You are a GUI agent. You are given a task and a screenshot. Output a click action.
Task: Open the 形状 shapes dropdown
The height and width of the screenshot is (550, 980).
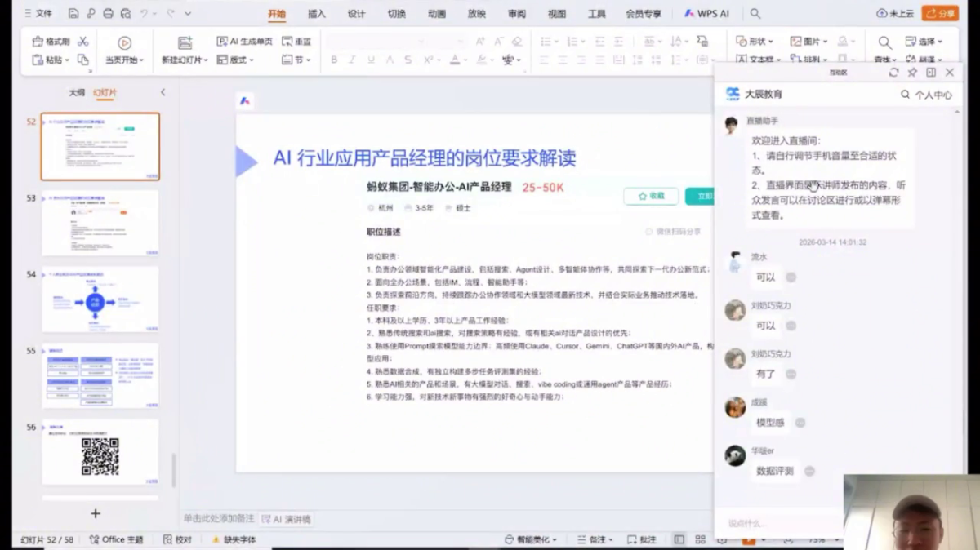(x=753, y=42)
